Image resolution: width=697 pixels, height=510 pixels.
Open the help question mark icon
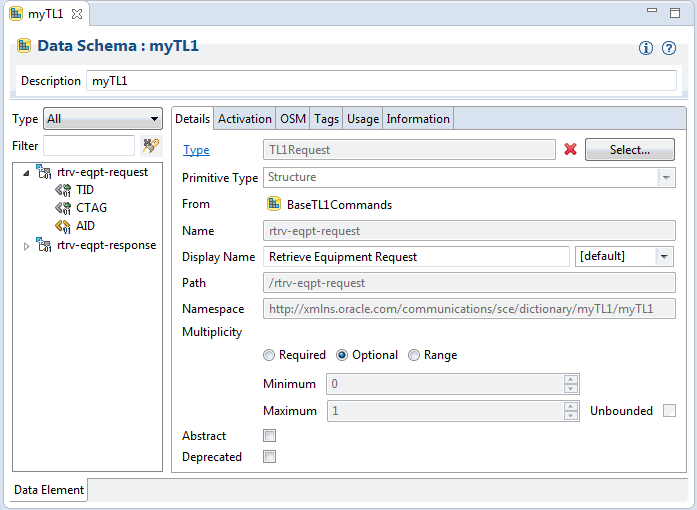669,48
